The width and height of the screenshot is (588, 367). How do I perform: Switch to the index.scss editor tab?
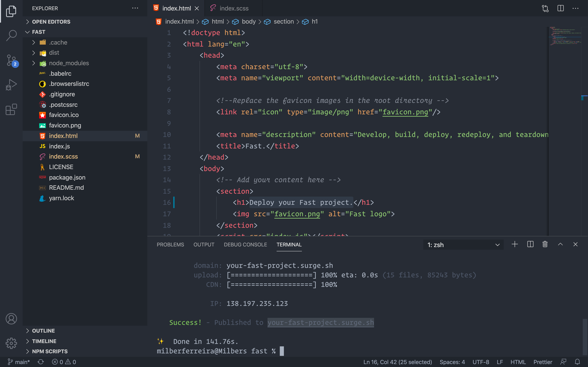point(233,8)
